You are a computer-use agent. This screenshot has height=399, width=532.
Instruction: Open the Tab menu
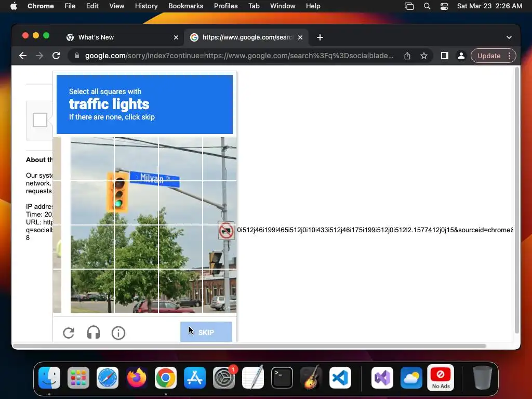click(x=254, y=6)
